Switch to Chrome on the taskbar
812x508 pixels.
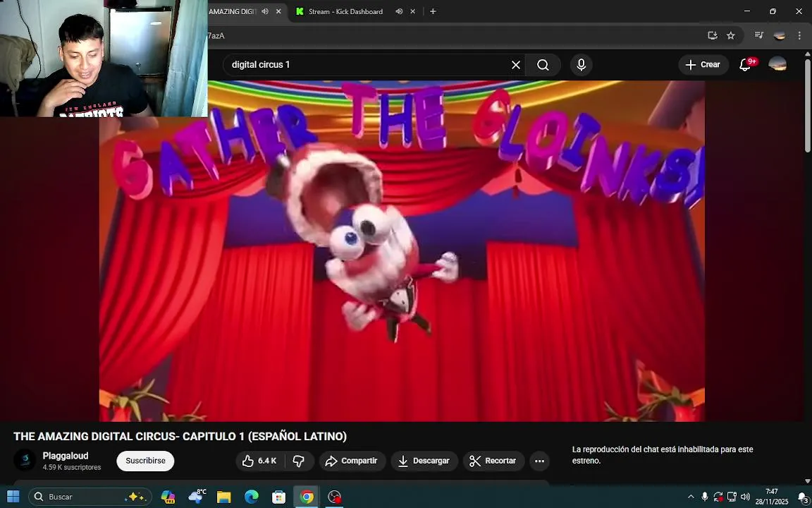tap(307, 497)
